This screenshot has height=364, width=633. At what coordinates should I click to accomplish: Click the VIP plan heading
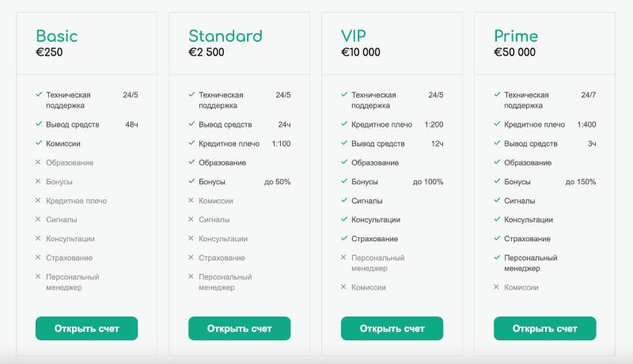(354, 36)
